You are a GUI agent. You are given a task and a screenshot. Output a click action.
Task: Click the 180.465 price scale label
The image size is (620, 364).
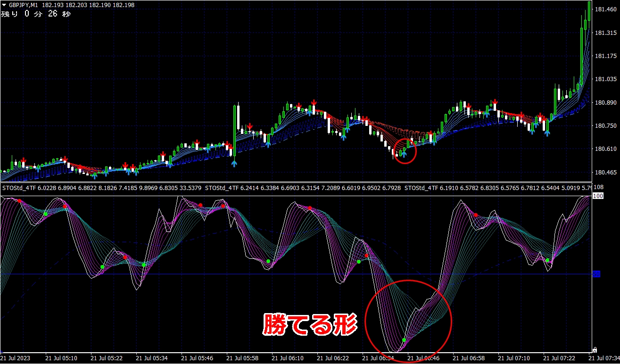606,173
